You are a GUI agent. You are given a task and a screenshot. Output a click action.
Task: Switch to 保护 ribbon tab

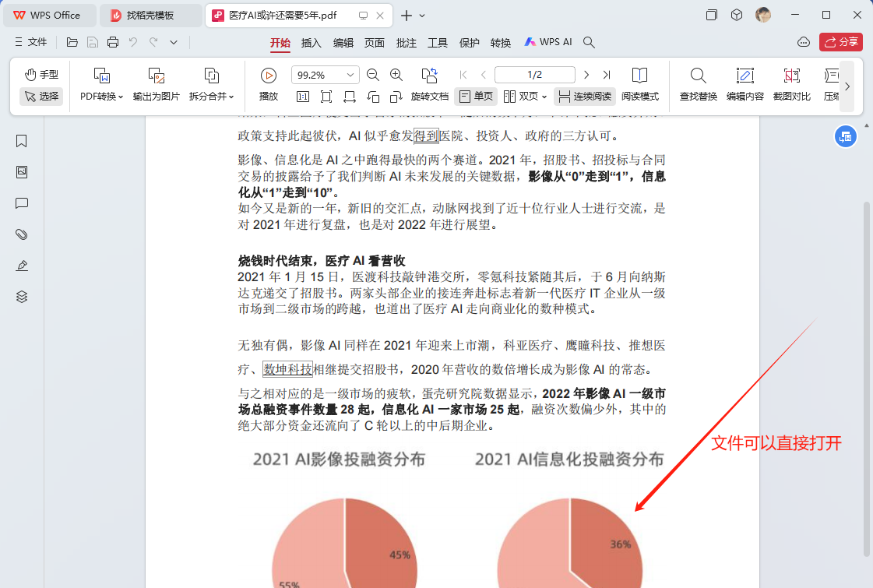(470, 42)
